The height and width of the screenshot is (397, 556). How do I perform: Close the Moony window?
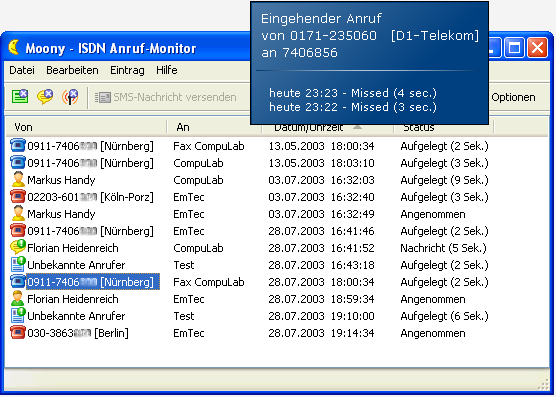point(537,47)
